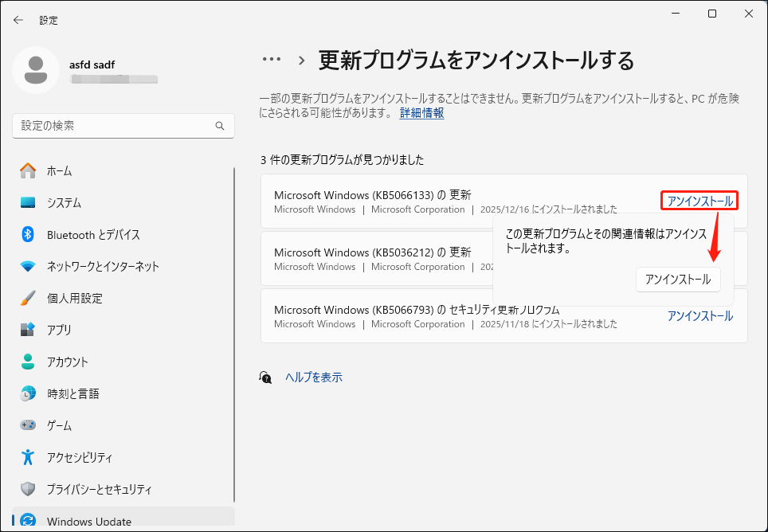
Task: Uninstall the KB5066133 update
Action: point(699,201)
